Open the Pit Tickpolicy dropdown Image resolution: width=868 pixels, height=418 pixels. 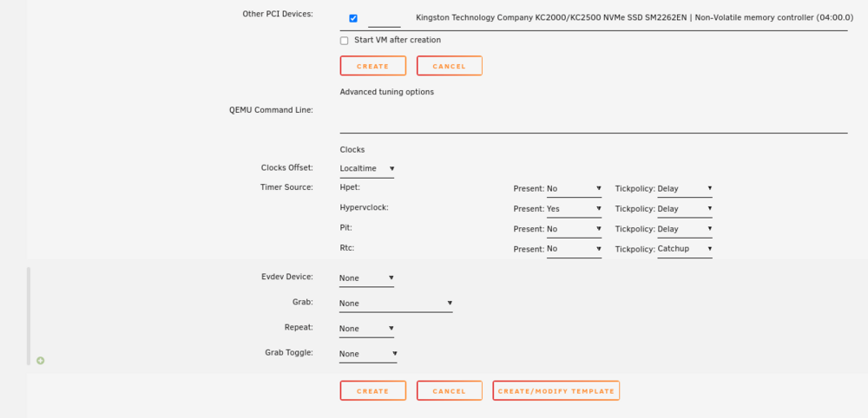pos(685,229)
